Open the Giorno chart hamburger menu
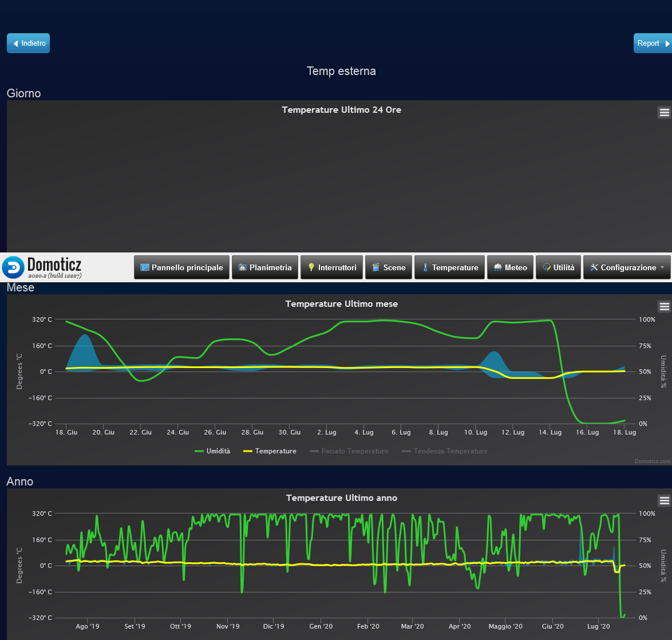Image resolution: width=672 pixels, height=640 pixels. tap(664, 112)
